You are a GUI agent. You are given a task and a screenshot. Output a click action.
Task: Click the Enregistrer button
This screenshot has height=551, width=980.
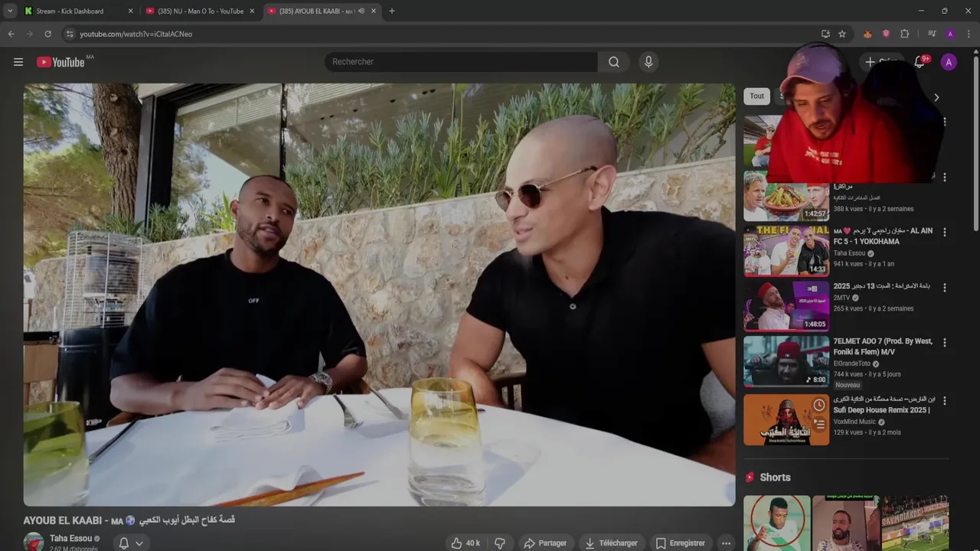tap(681, 543)
